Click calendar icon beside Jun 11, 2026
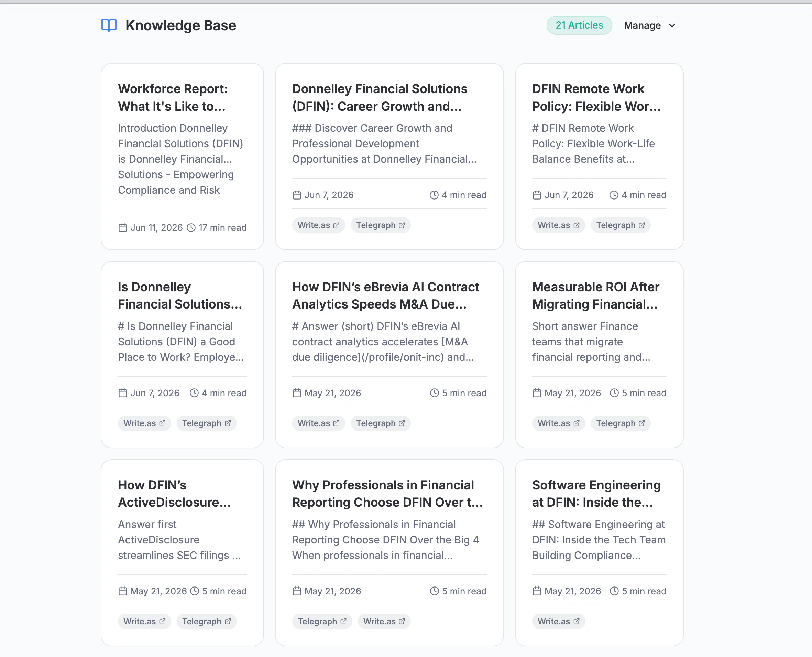812x657 pixels. click(122, 228)
